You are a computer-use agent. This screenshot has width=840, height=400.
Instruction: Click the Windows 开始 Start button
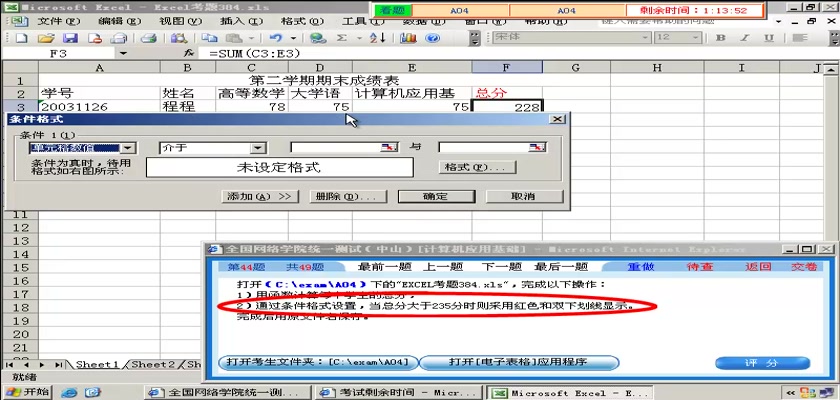26,393
